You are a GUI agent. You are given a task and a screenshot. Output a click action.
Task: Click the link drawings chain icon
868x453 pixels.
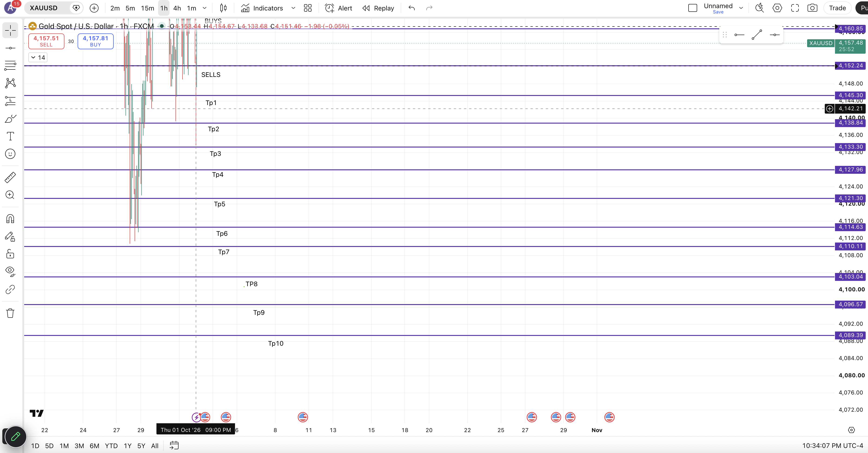[x=10, y=289]
